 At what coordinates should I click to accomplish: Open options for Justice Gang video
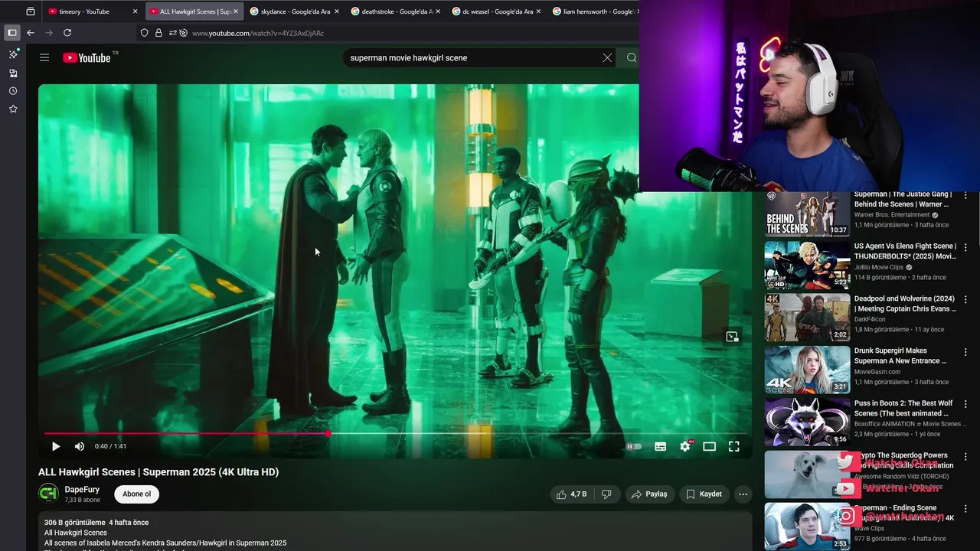pyautogui.click(x=965, y=196)
